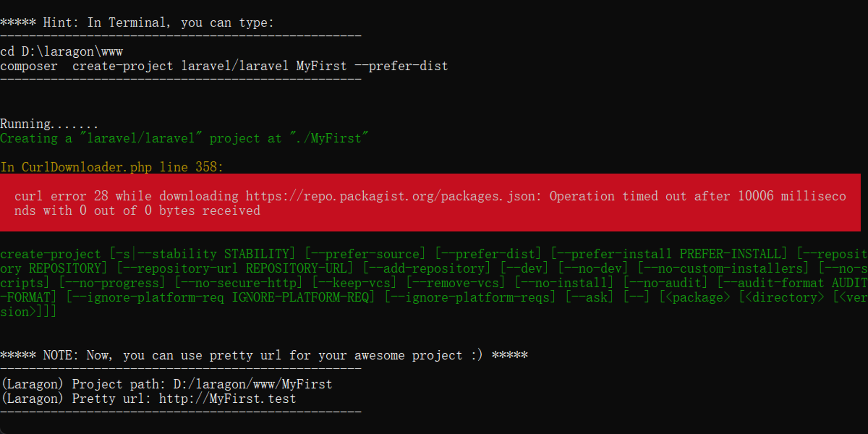
Task: Click the 'In CurlDownloader.php line 358' text
Action: pos(112,167)
